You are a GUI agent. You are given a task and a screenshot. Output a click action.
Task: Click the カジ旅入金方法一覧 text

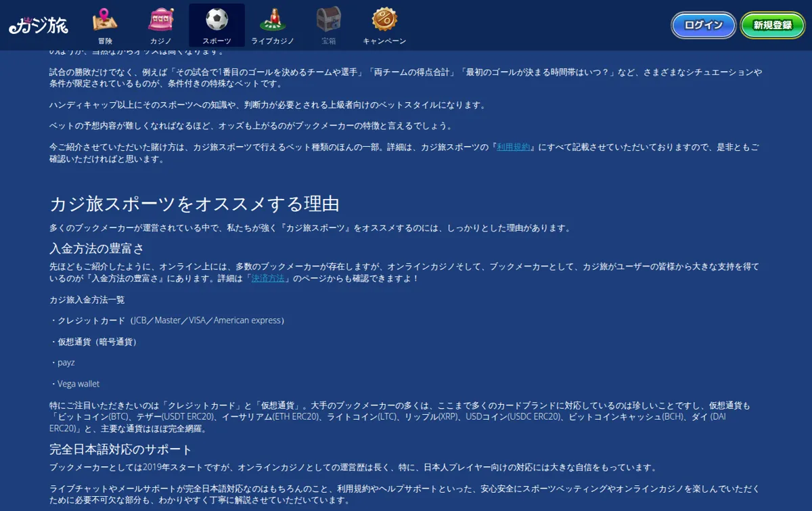point(87,300)
